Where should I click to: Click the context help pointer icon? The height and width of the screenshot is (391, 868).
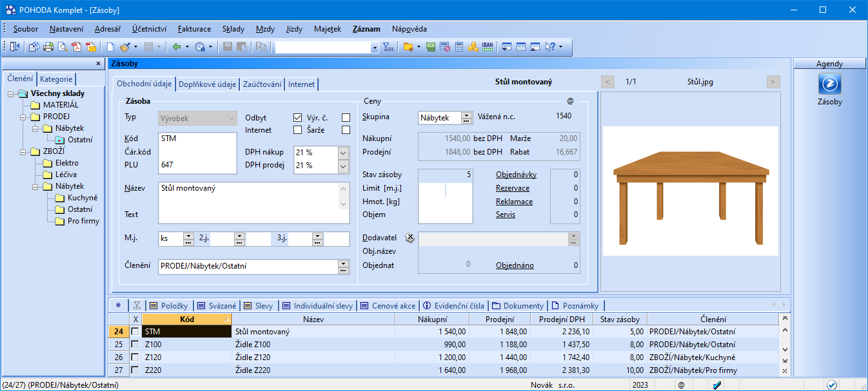(551, 47)
